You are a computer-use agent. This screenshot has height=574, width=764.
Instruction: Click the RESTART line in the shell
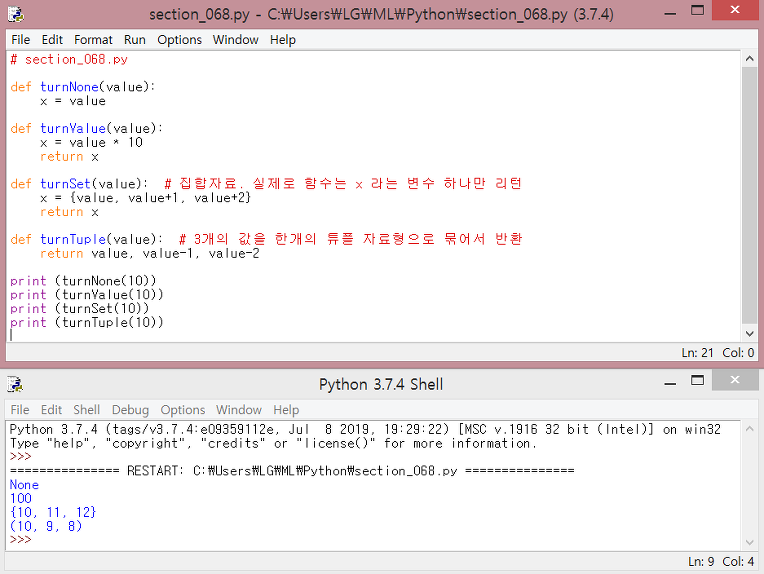click(292, 471)
